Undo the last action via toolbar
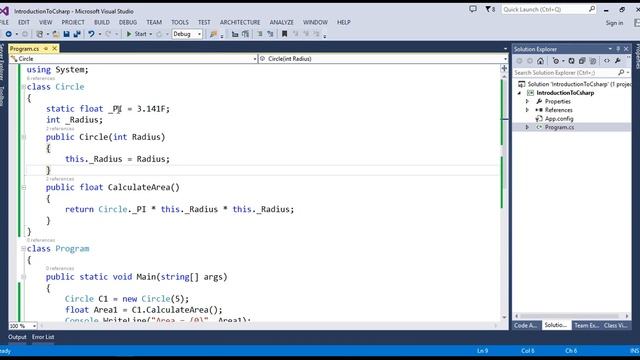This screenshot has width=640, height=360. (91, 34)
